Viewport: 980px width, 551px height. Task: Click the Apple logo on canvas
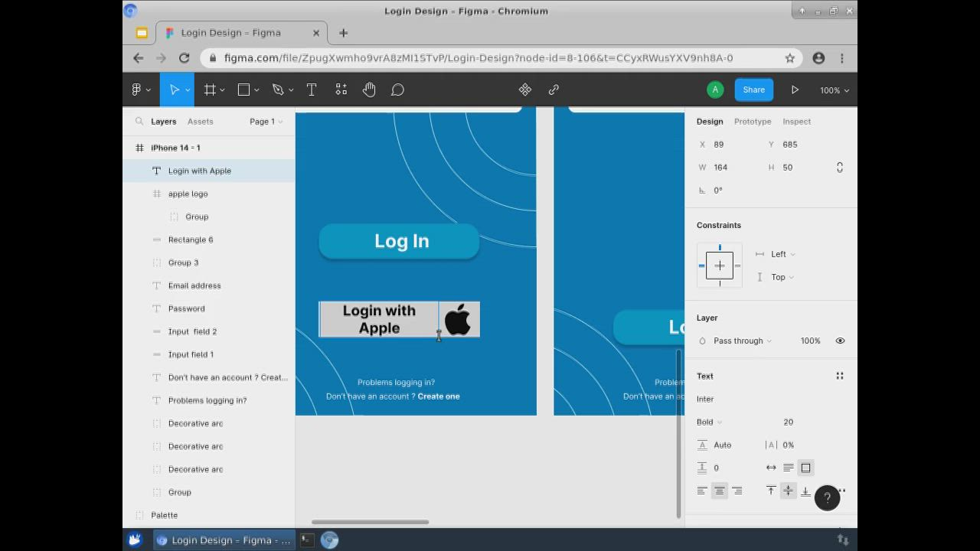[x=458, y=319]
